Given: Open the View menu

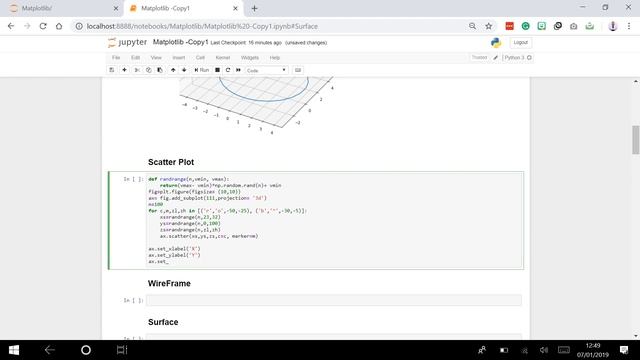Looking at the screenshot, I should click(156, 58).
